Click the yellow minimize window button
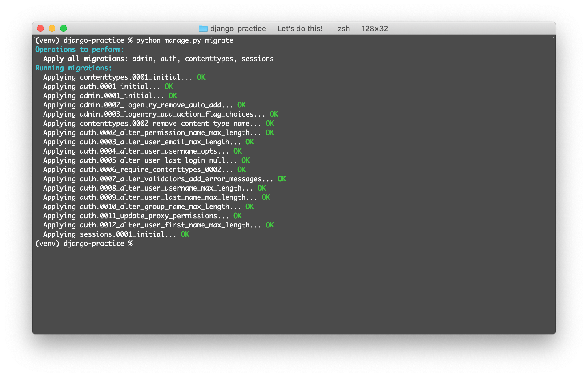This screenshot has height=377, width=588. click(52, 28)
